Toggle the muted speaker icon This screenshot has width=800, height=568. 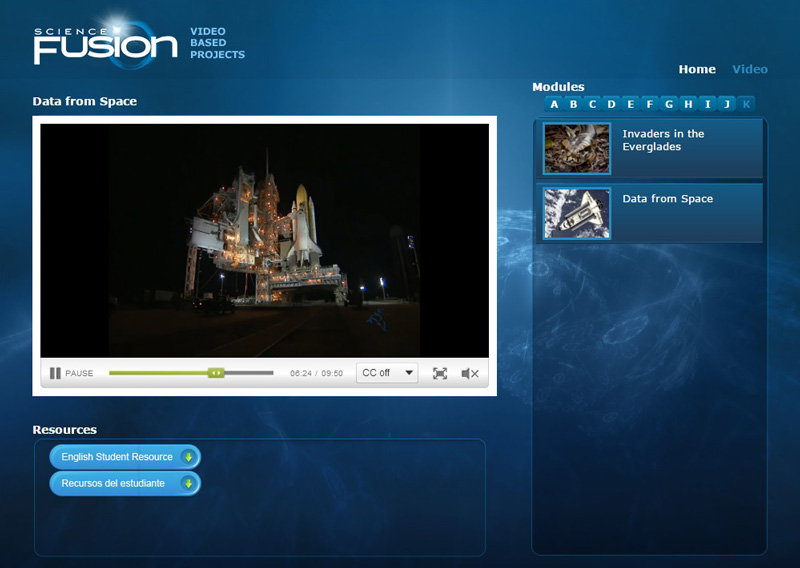coord(470,373)
